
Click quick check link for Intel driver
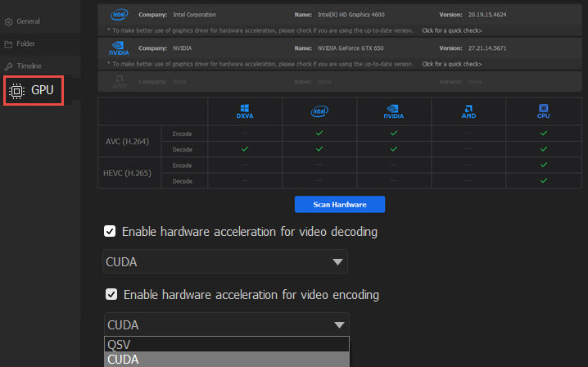[x=452, y=30]
